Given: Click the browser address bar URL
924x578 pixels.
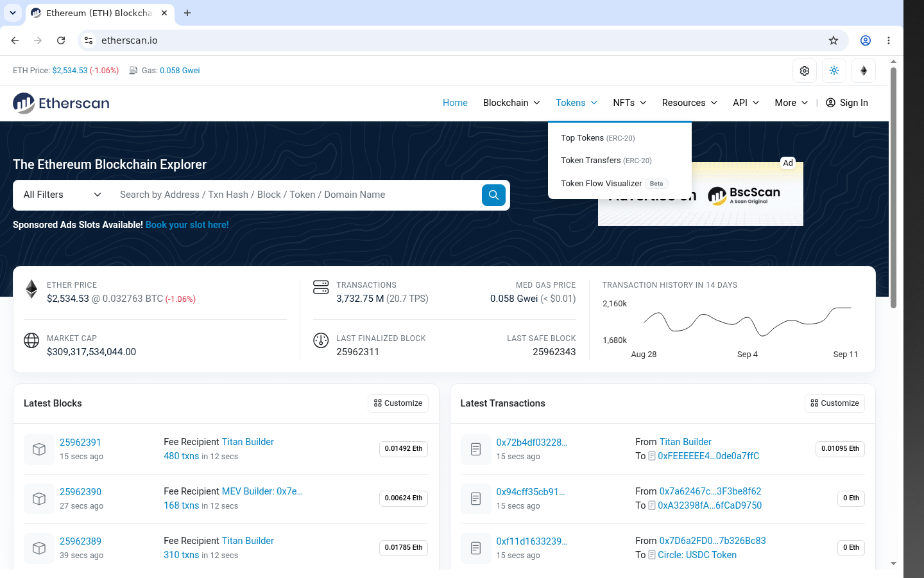Looking at the screenshot, I should 130,40.
